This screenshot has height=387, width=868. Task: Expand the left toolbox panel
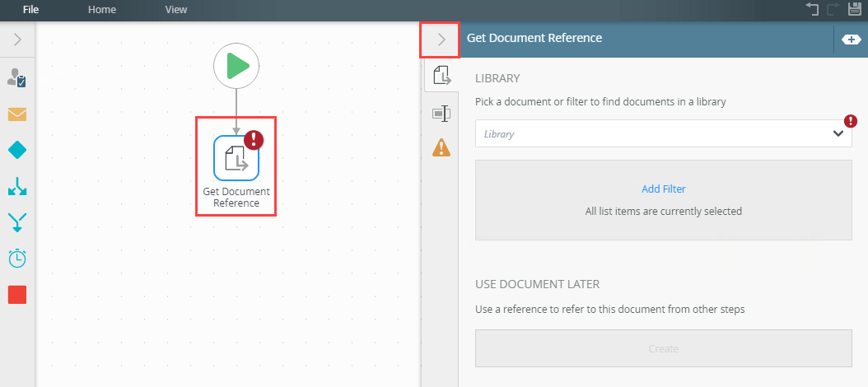(x=18, y=39)
